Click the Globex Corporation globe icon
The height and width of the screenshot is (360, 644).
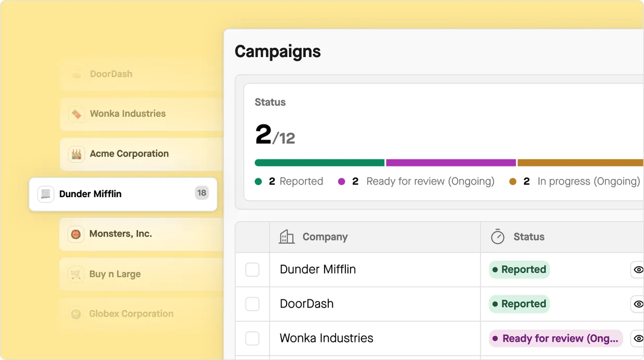click(76, 314)
